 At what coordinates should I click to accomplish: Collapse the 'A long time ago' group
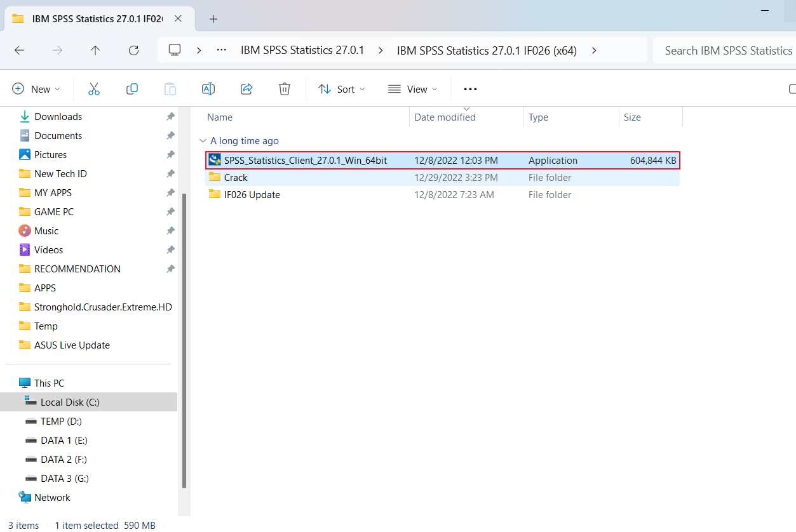click(203, 140)
